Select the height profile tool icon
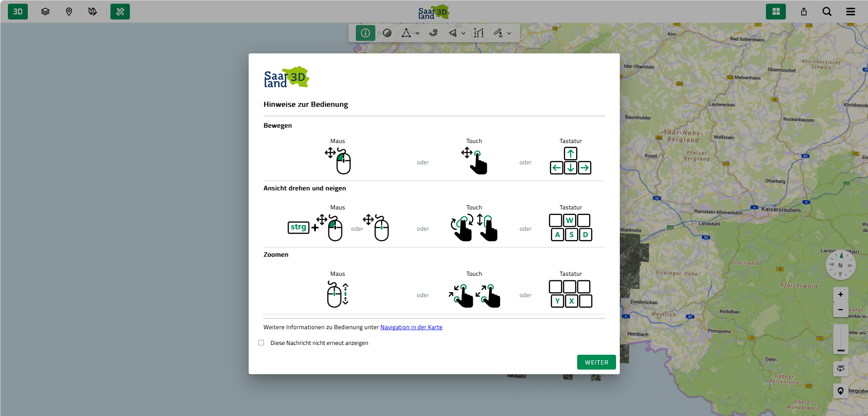This screenshot has width=868, height=416. click(x=479, y=33)
